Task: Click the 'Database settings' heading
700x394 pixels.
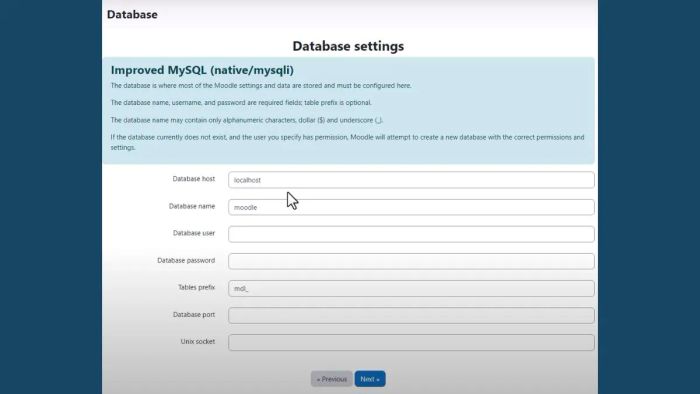Action: pos(348,46)
